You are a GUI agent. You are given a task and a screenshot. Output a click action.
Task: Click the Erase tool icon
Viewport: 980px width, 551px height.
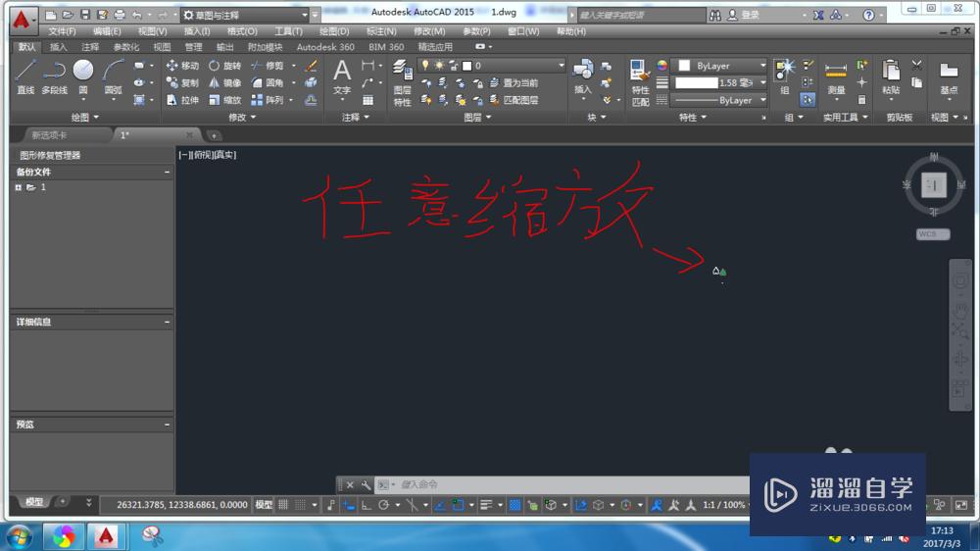(312, 66)
